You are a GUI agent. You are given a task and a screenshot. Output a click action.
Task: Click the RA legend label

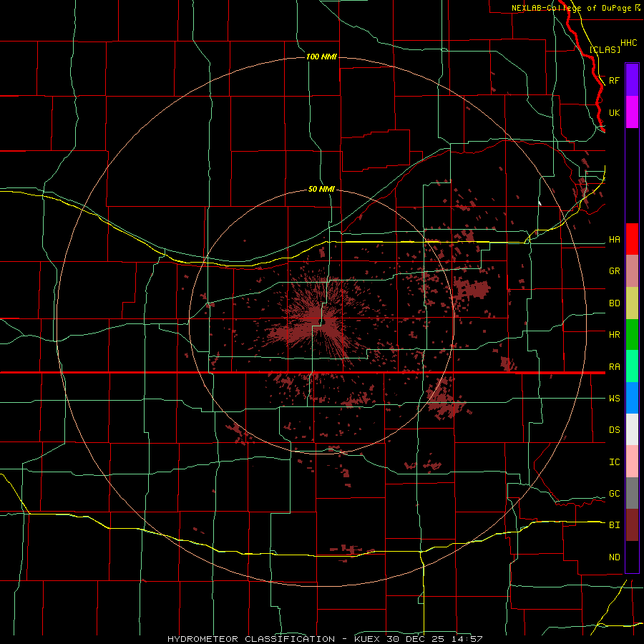tap(614, 367)
